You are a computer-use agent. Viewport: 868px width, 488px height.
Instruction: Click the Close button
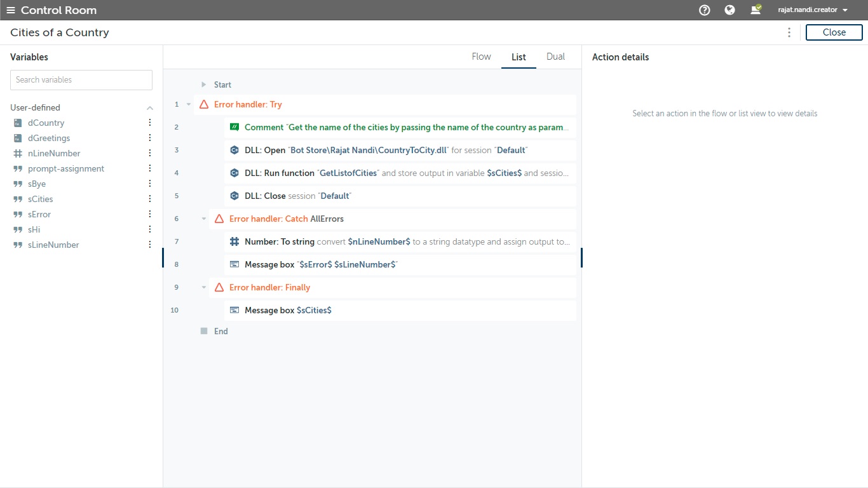click(834, 32)
